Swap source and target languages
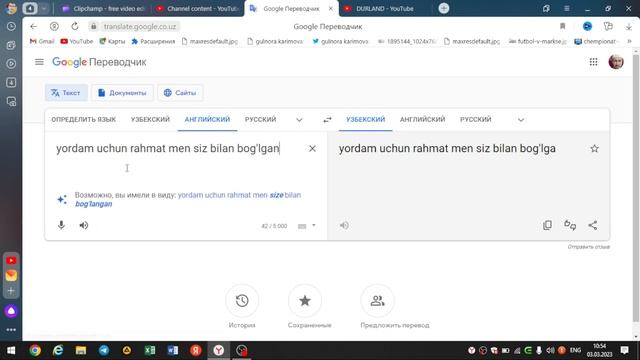Screen dimensions: 640x360 [x=327, y=120]
